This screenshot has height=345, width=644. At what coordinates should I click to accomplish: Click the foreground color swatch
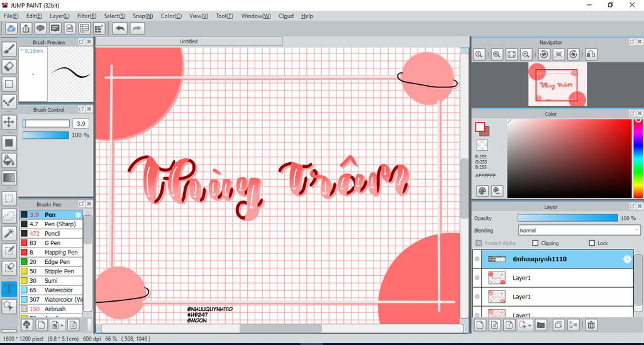pos(480,127)
